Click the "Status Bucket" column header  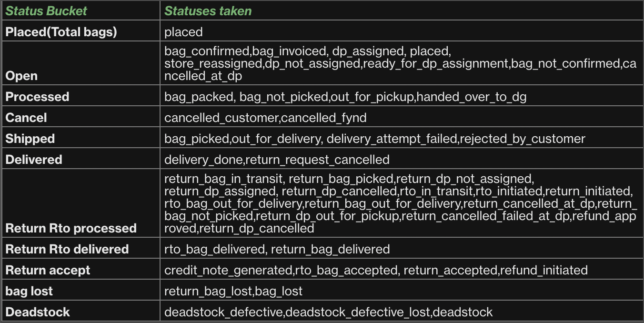coord(47,11)
